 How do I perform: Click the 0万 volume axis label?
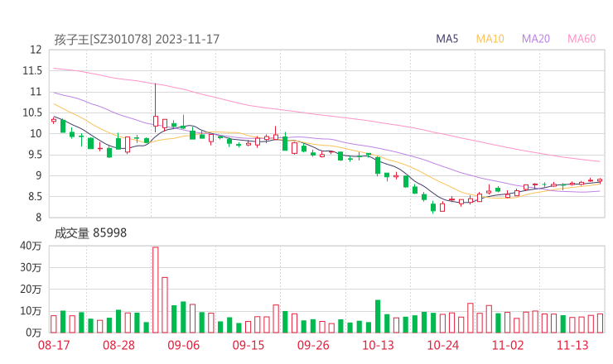click(33, 333)
